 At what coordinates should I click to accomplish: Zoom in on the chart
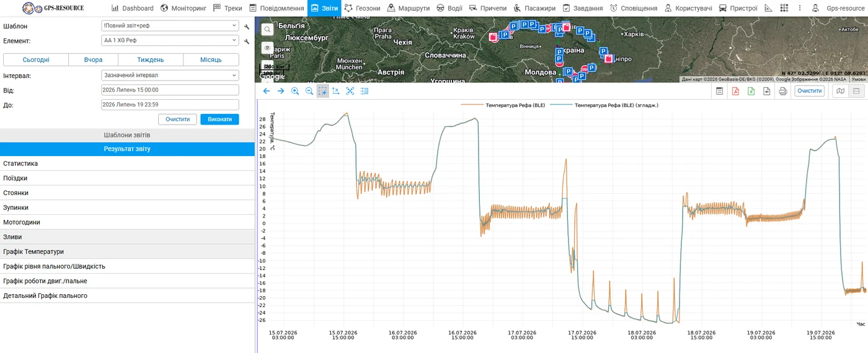(x=295, y=91)
